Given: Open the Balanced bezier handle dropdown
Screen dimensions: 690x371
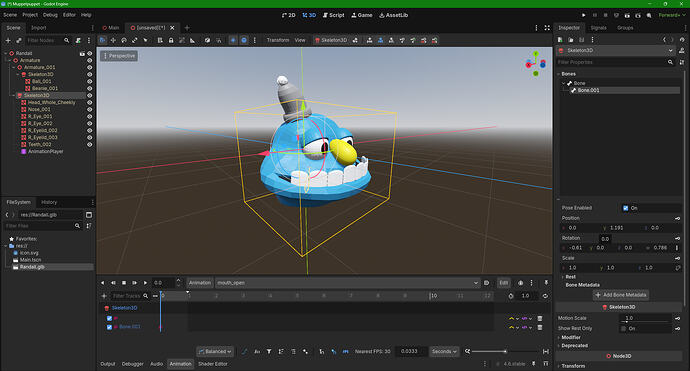Looking at the screenshot, I should (x=215, y=351).
